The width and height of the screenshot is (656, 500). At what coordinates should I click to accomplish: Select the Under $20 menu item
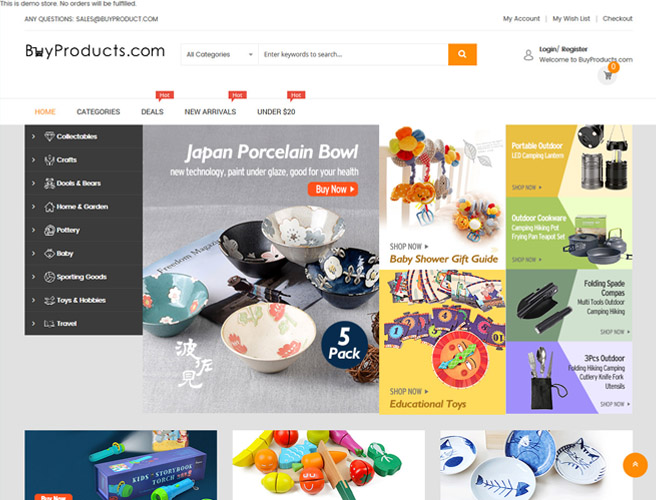[276, 112]
